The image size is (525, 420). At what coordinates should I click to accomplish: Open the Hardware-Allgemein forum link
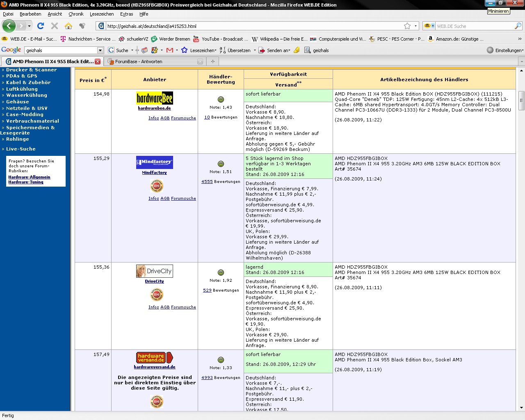30,177
